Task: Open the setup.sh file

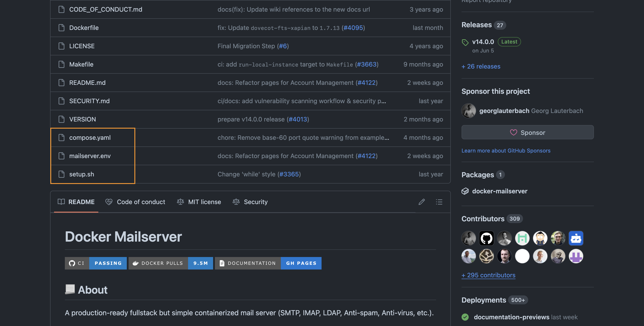Action: (81, 174)
